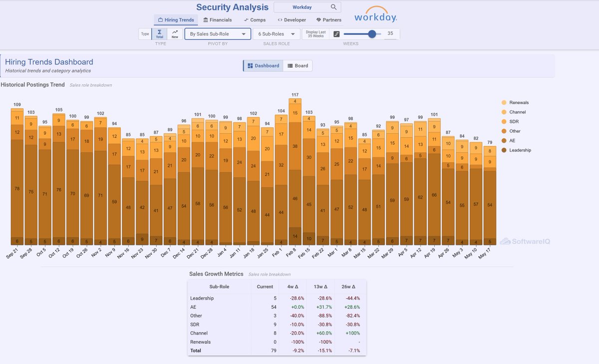Viewport: 599px width, 364px height.
Task: Click the search magnifier icon
Action: pos(333,7)
